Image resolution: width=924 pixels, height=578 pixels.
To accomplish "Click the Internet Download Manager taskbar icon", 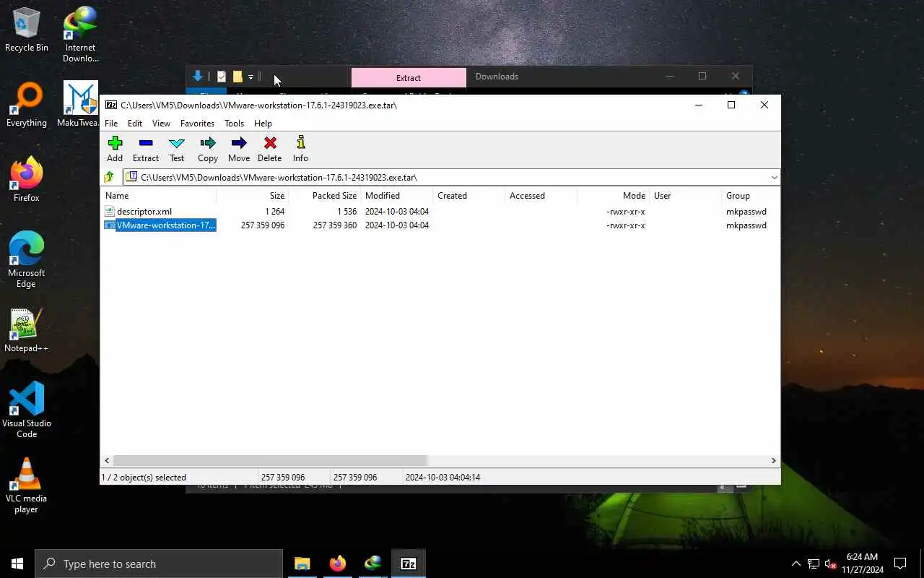I will tap(372, 564).
